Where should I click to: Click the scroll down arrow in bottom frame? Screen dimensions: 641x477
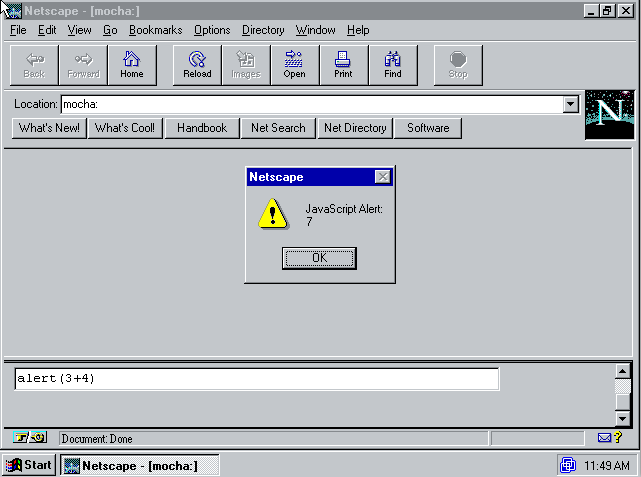coord(623,418)
